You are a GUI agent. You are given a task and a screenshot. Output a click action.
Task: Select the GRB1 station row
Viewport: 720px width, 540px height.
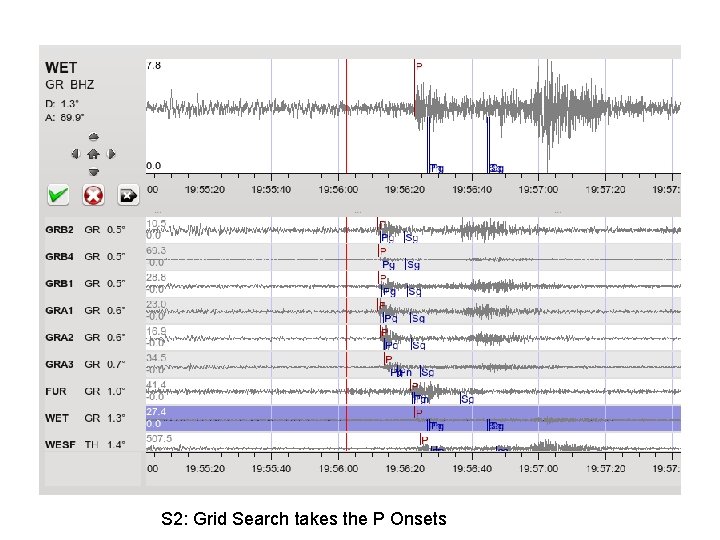pyautogui.click(x=363, y=284)
